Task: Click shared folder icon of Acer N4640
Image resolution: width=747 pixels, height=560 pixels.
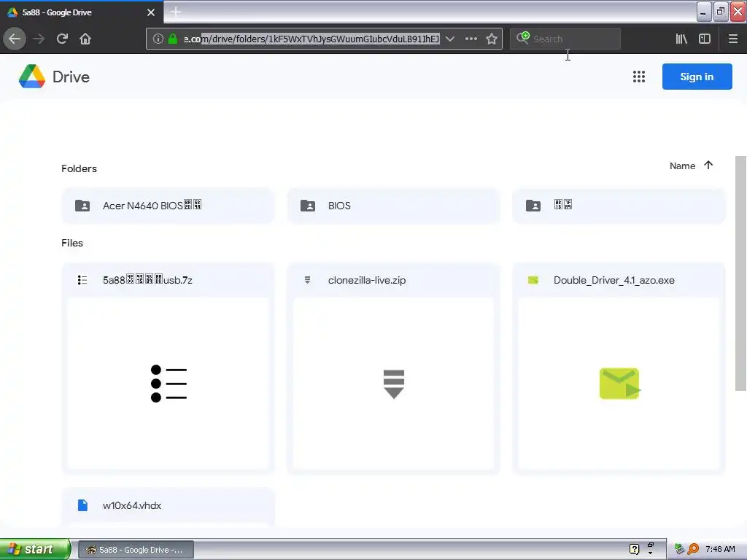Action: click(x=82, y=206)
